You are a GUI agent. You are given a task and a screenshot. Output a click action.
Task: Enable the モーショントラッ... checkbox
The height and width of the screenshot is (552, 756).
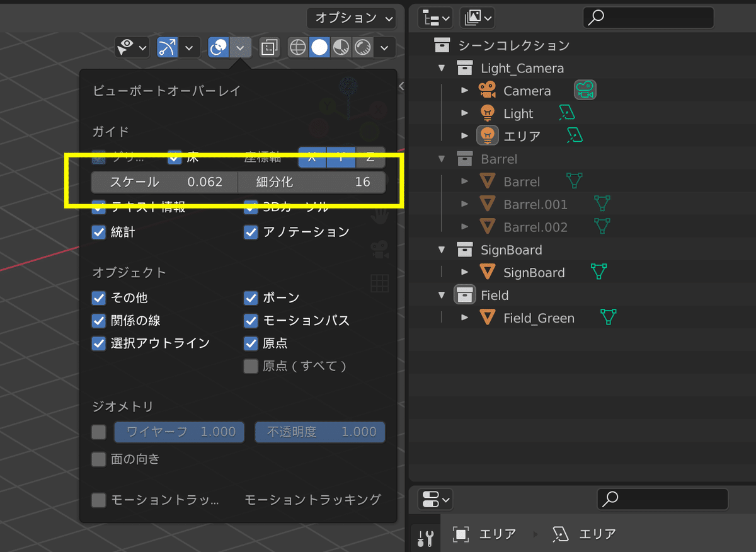99,500
